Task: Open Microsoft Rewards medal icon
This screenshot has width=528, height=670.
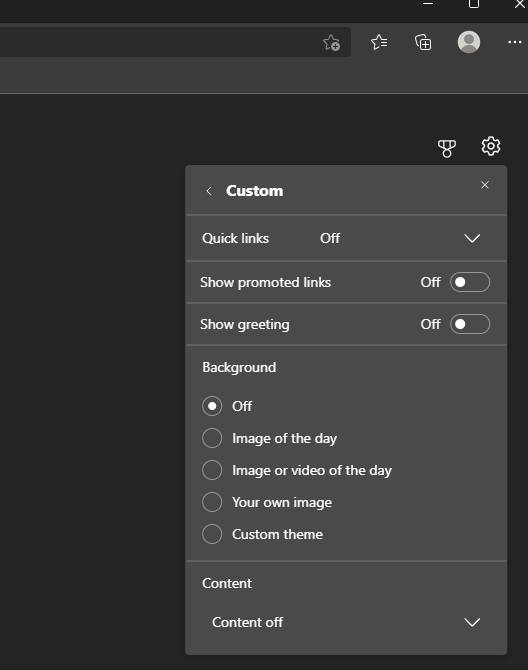Action: pos(447,148)
